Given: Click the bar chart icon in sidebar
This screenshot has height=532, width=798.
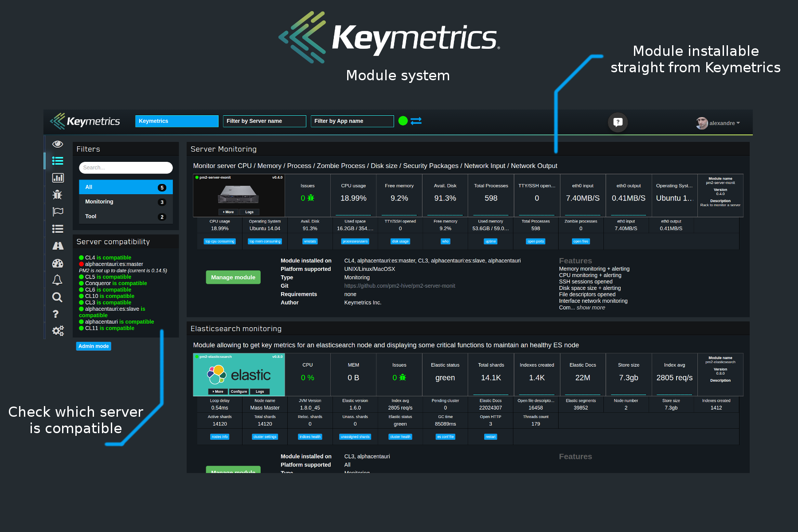Looking at the screenshot, I should pyautogui.click(x=58, y=178).
